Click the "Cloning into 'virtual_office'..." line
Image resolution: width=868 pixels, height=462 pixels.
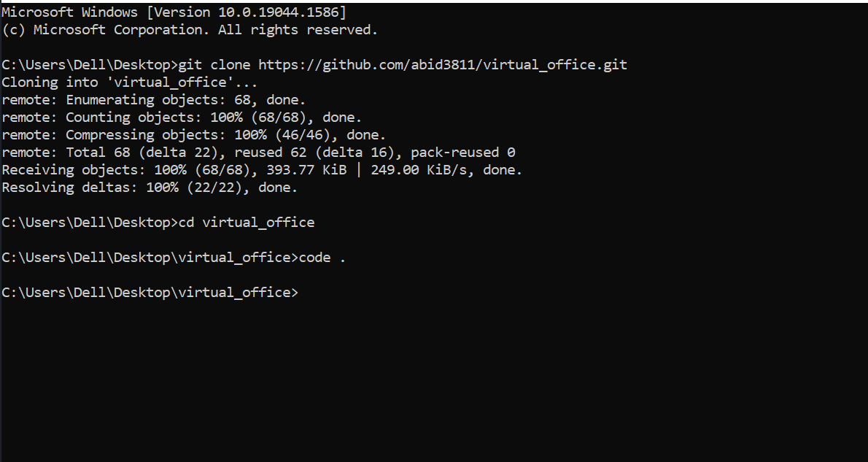click(129, 82)
